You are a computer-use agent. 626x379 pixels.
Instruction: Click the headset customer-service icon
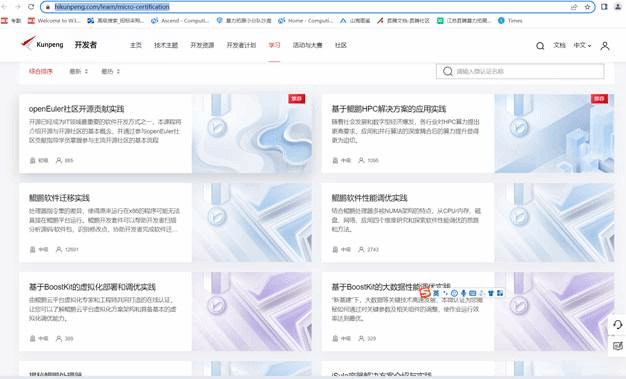click(618, 324)
